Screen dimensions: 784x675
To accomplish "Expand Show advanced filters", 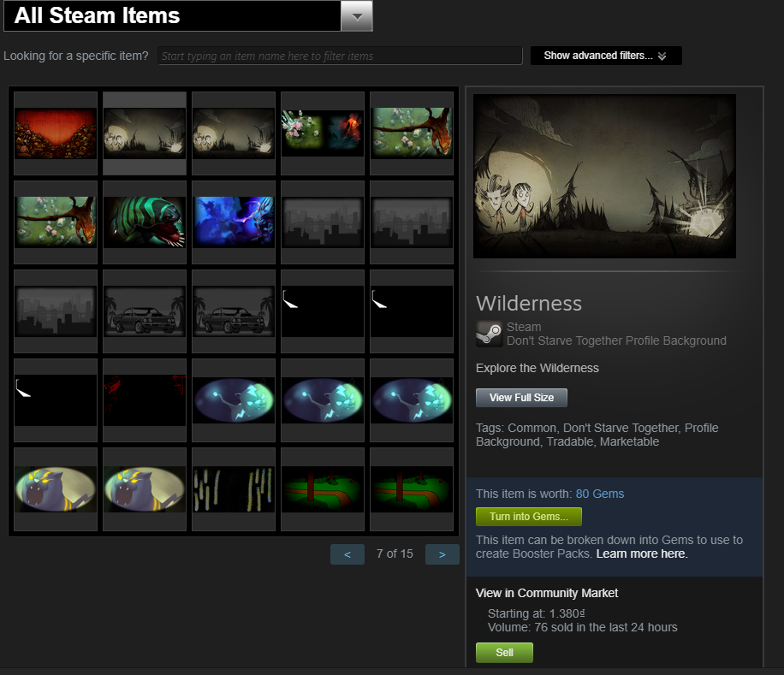I will click(x=605, y=56).
